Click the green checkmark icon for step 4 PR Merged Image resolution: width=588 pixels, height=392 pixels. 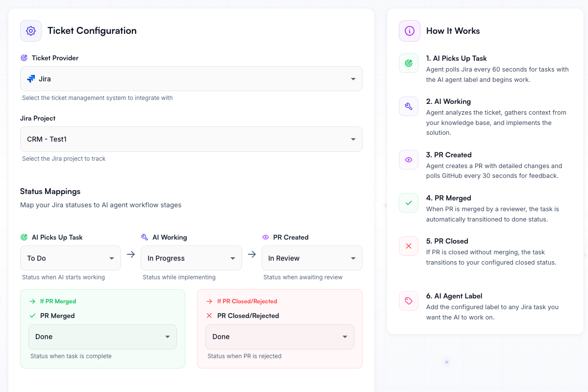click(x=409, y=202)
